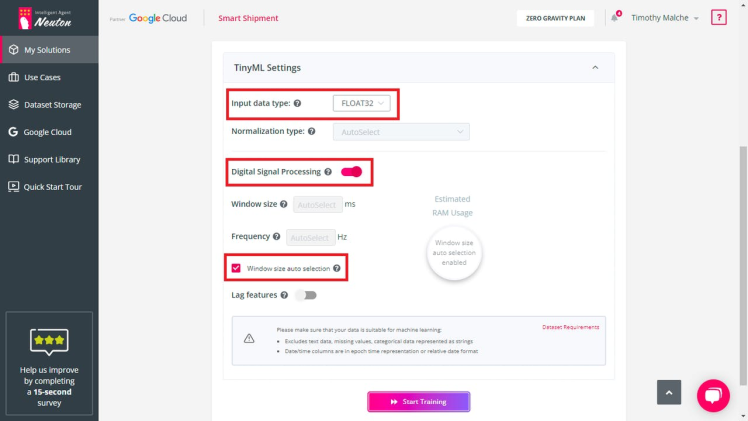Screen dimensions: 748x421
Task: Open the chat support bubble
Action: (x=713, y=395)
